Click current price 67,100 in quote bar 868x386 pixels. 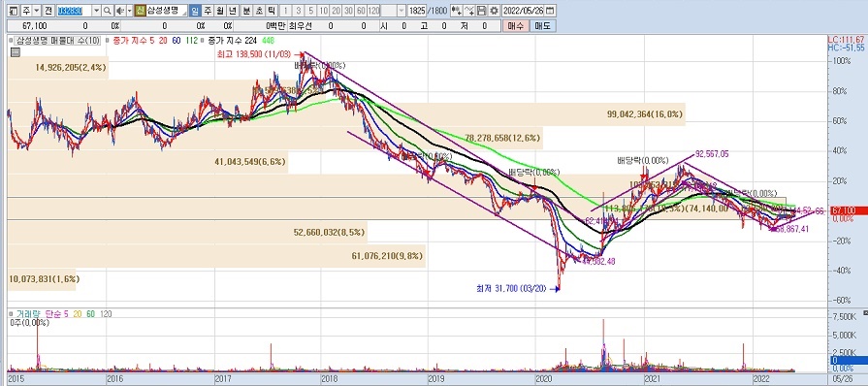tap(34, 26)
